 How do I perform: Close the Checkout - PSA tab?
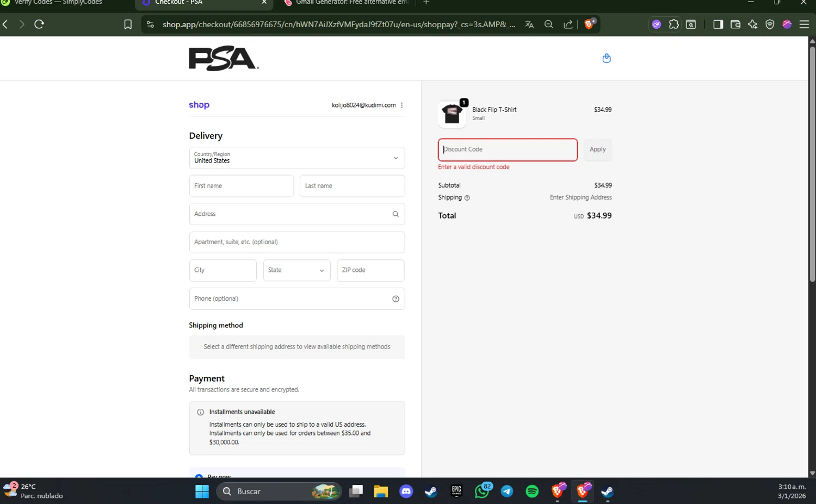(264, 2)
